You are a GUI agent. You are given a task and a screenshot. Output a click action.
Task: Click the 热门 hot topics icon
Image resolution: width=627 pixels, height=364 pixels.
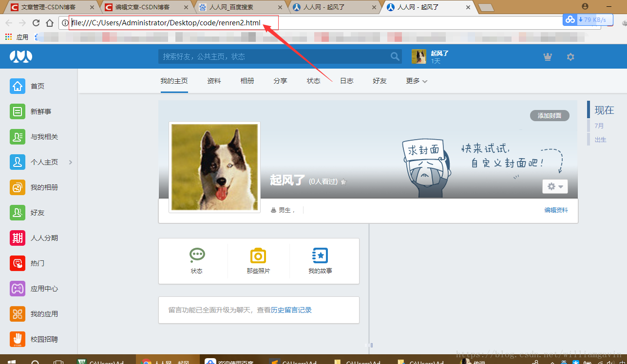[x=18, y=263]
